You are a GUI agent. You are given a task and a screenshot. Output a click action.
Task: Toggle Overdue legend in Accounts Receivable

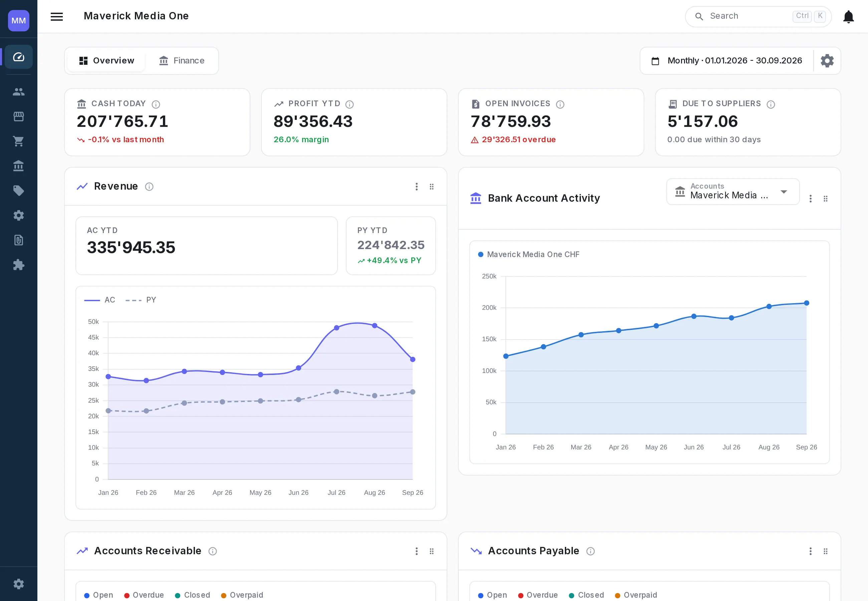coord(144,595)
